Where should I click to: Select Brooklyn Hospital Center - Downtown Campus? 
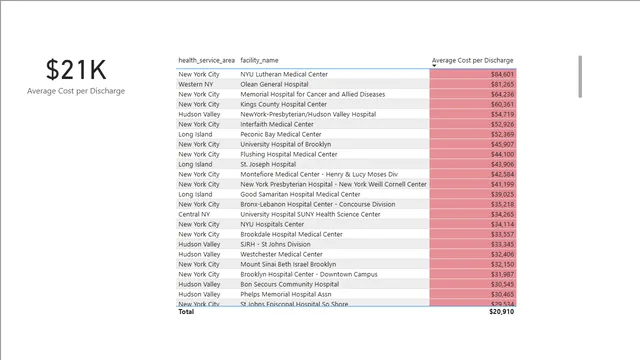click(x=309, y=274)
